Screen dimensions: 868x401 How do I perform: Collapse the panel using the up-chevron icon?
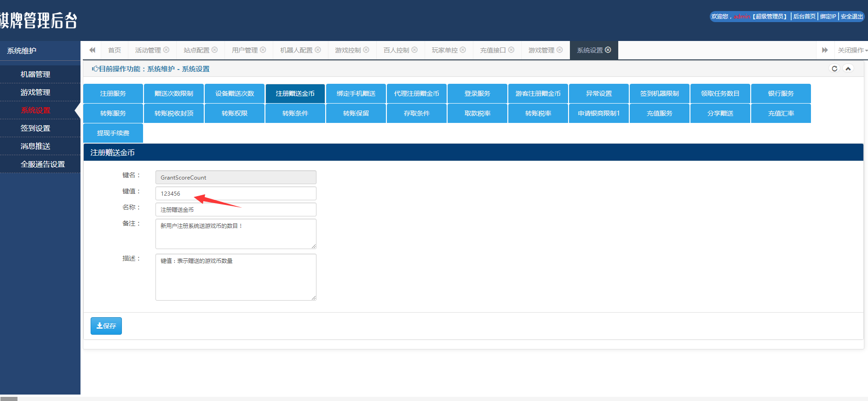848,69
